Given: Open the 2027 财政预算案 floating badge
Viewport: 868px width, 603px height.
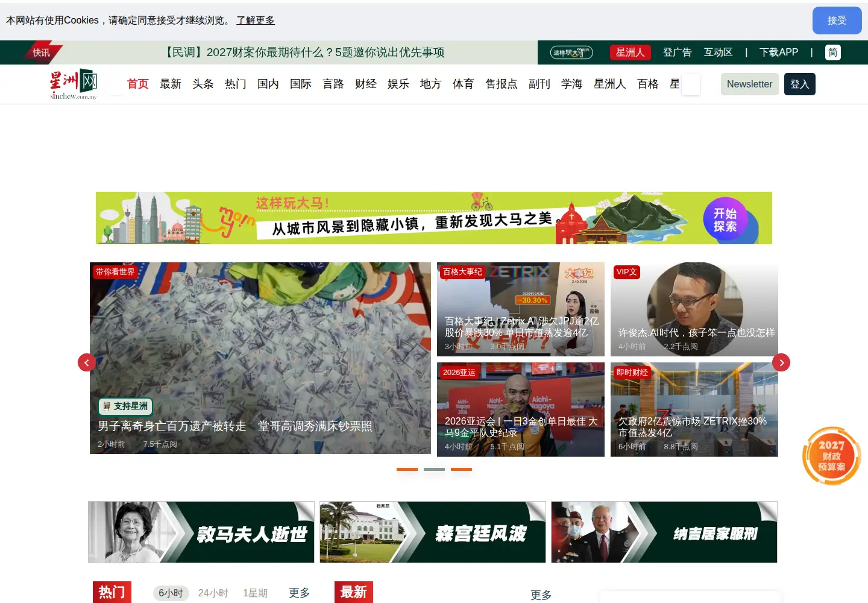Looking at the screenshot, I should click(x=832, y=456).
